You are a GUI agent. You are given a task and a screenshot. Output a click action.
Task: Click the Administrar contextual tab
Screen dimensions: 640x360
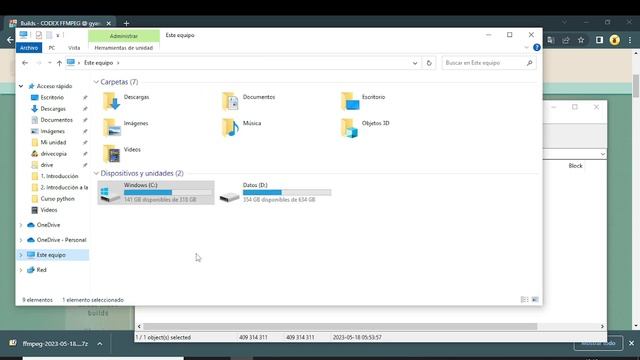click(124, 36)
